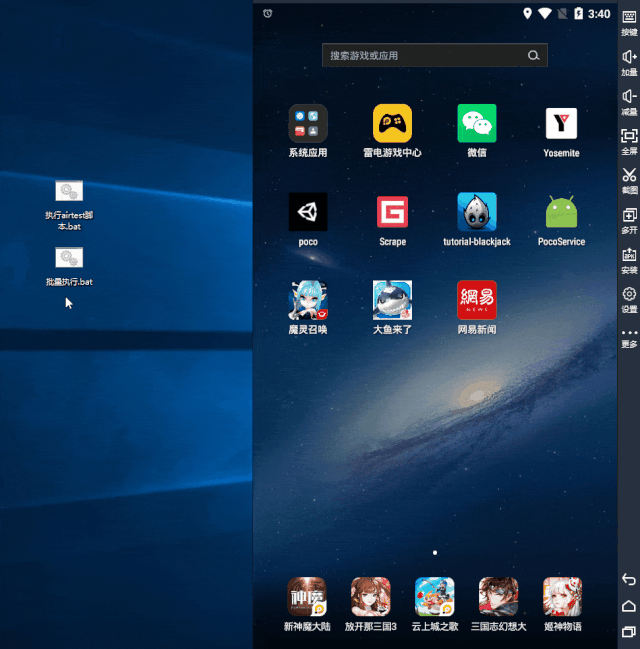Tap the no-SIM signal status icon
Image resolution: width=640 pixels, height=649 pixels.
click(562, 14)
